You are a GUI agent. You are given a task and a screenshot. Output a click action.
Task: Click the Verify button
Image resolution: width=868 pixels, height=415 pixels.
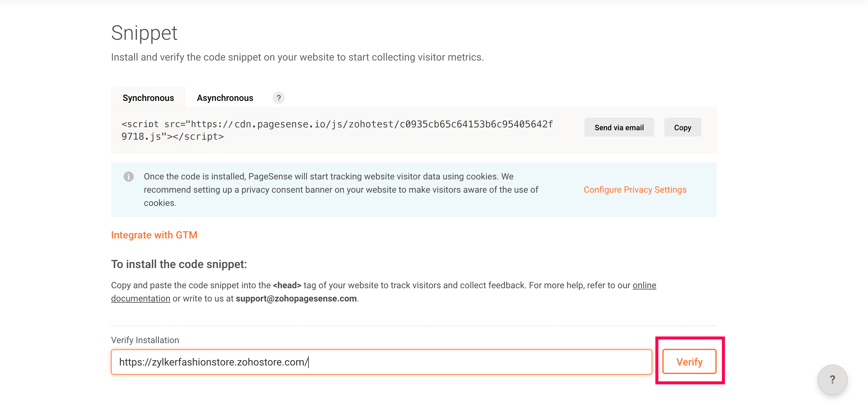689,362
